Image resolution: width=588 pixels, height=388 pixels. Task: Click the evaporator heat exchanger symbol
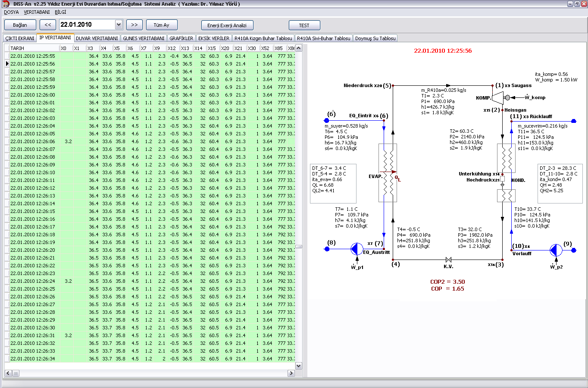(x=388, y=173)
